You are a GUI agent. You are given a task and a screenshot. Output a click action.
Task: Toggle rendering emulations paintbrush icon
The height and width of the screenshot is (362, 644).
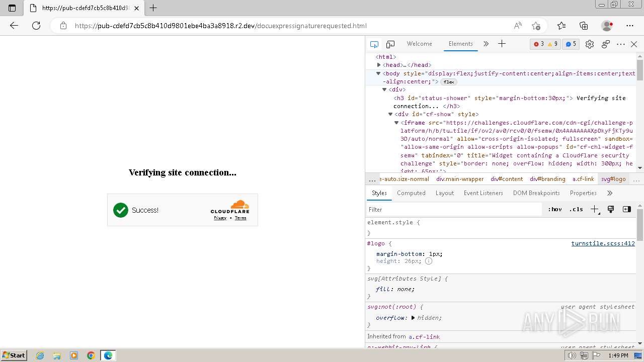(611, 210)
